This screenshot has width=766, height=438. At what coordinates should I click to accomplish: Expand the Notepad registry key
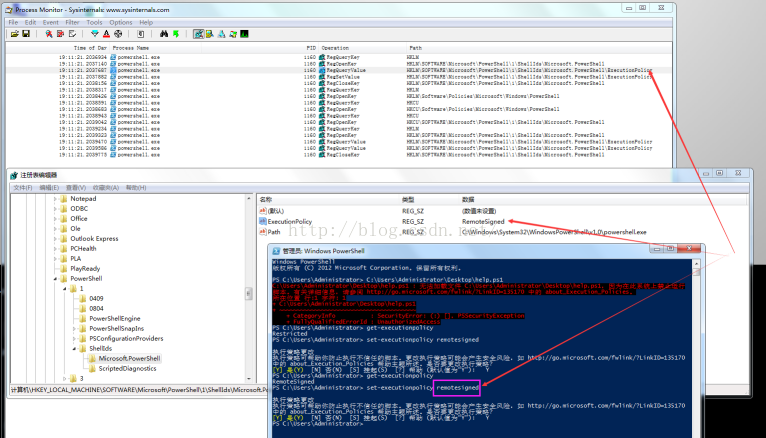tap(55, 199)
